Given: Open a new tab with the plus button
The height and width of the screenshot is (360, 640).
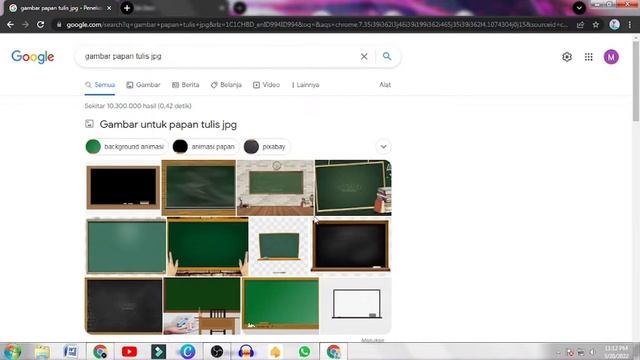Looking at the screenshot, I should [127, 8].
